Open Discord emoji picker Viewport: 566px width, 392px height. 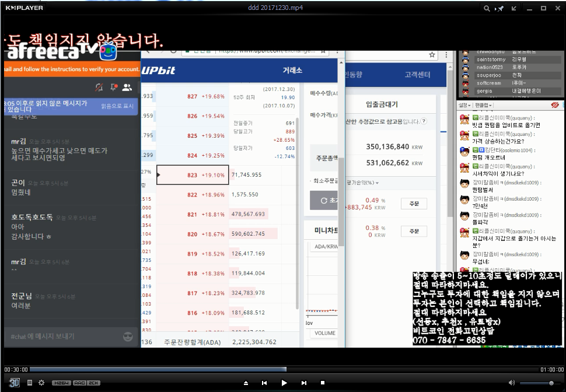tap(128, 337)
